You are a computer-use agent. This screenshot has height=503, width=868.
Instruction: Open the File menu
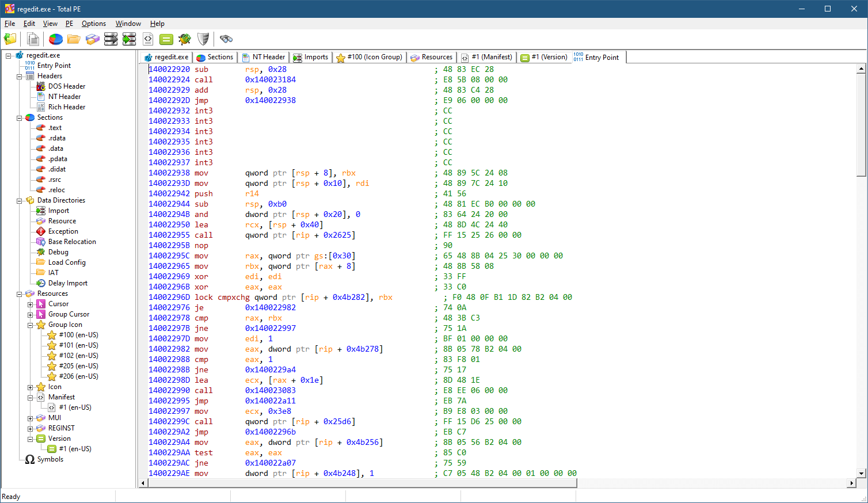tap(10, 24)
